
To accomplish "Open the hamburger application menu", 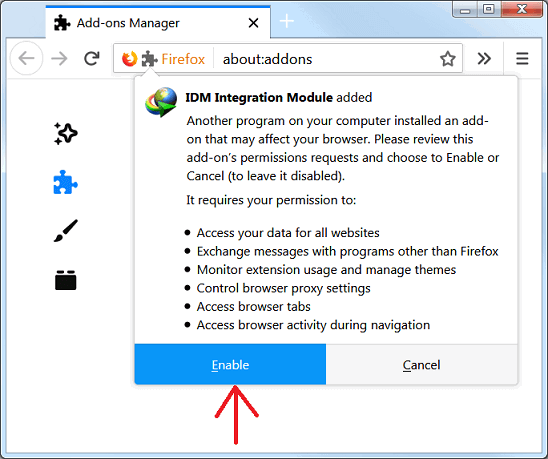I will click(x=522, y=58).
